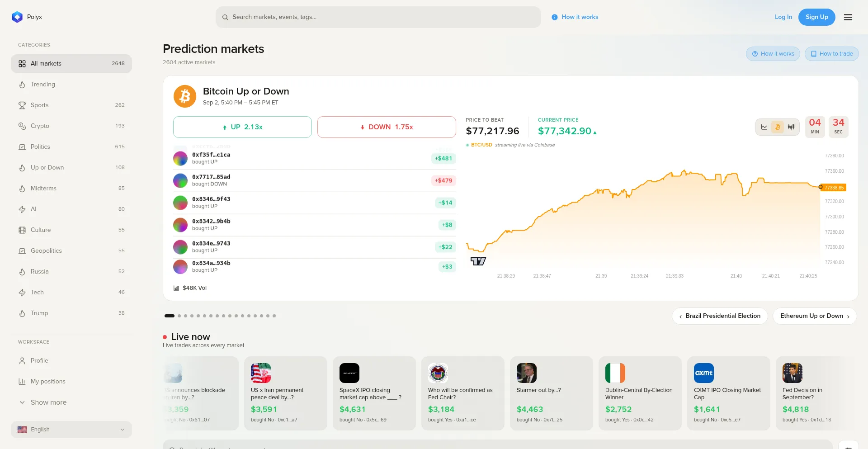Open My positions chart icon

tap(22, 382)
